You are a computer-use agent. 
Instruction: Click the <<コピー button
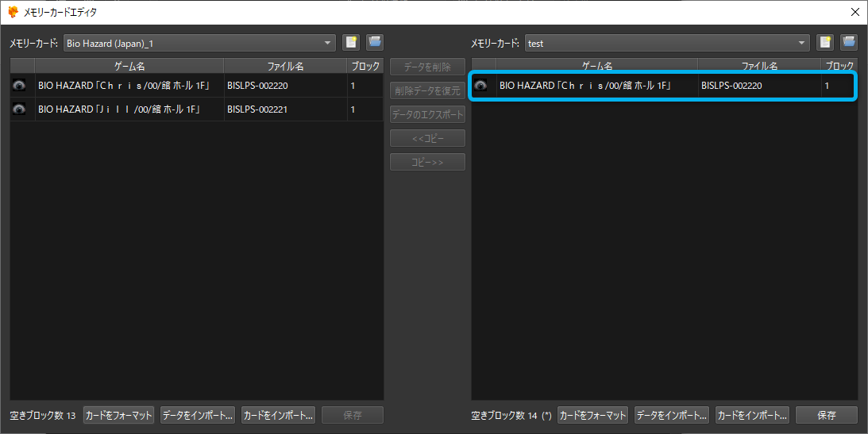[427, 138]
